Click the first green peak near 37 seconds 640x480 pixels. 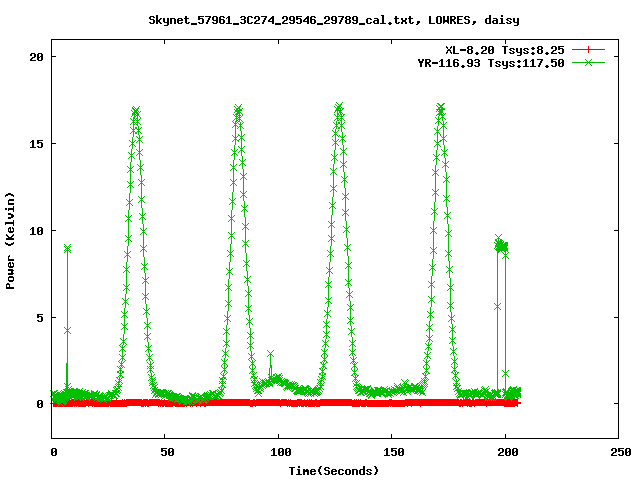click(x=136, y=111)
